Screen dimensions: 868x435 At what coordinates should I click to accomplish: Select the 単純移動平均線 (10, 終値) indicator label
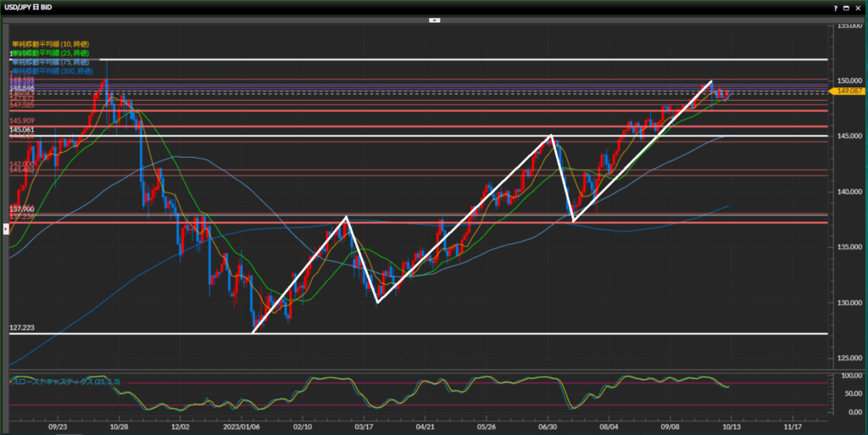click(x=50, y=43)
